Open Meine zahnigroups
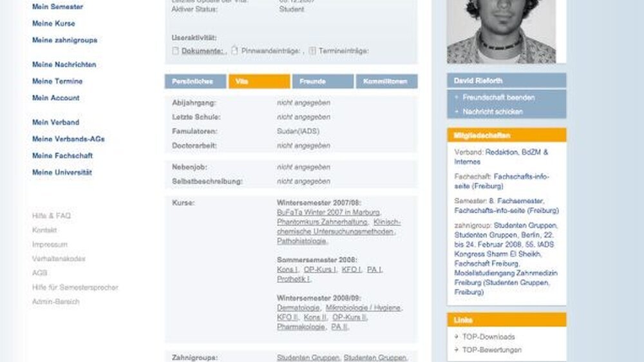644x362 pixels. point(64,41)
